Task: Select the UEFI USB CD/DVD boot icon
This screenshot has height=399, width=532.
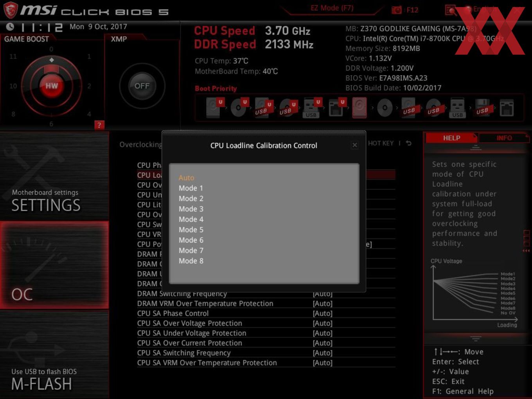Action: [x=288, y=108]
